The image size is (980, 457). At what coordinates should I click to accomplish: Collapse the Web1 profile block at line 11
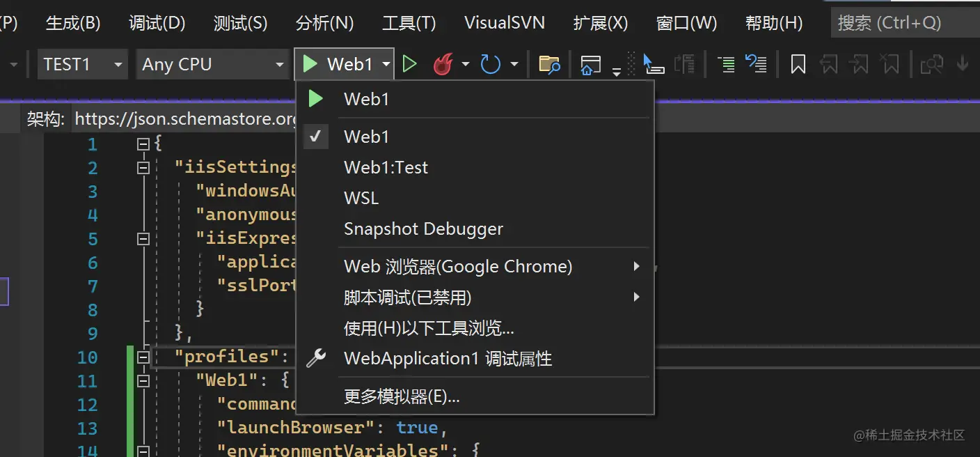[x=143, y=381]
